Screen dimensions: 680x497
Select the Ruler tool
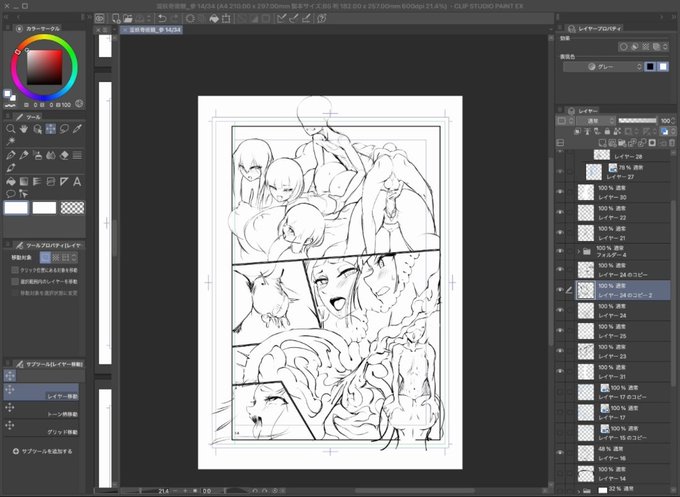pyautogui.click(x=64, y=182)
